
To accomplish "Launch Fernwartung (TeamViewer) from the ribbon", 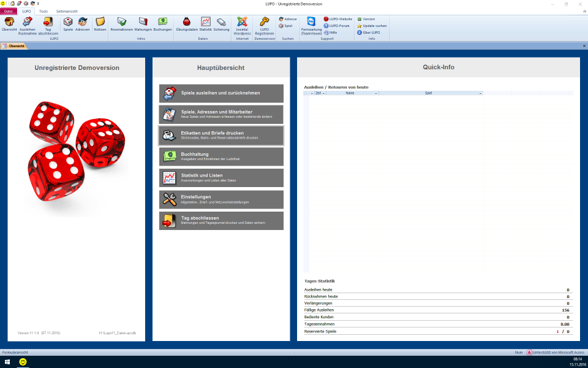I will pyautogui.click(x=311, y=26).
